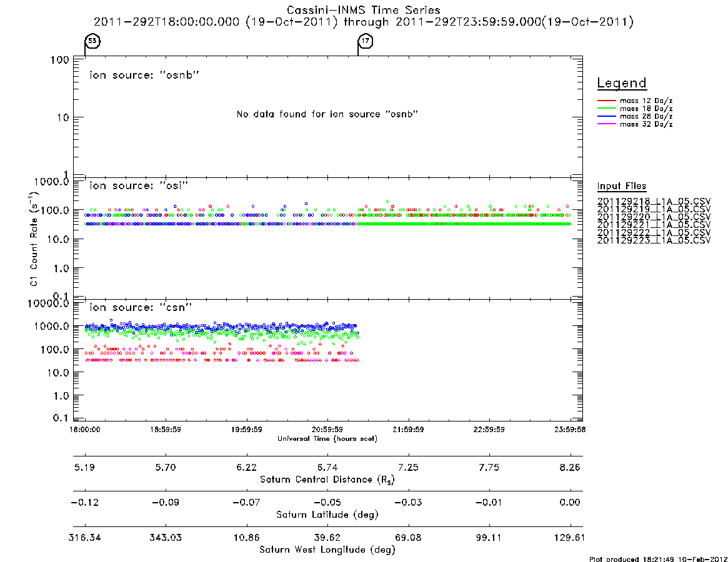Click the ion source "csn" panel label
Screen dimensions: 728x562
(141, 307)
